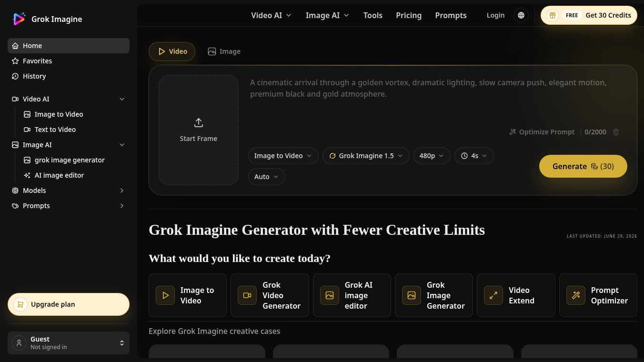Screen dimensions: 644x362
Task: Open Tools in the top navigation
Action: [x=373, y=15]
